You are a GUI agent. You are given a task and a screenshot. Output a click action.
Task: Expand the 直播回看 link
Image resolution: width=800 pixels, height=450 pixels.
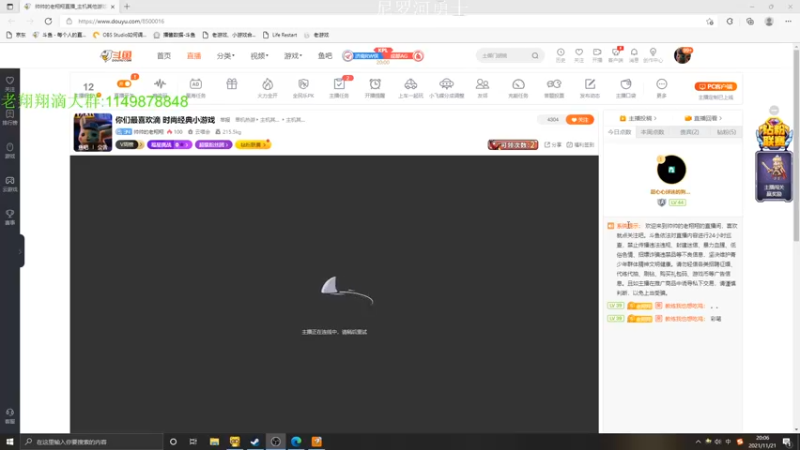(704, 118)
